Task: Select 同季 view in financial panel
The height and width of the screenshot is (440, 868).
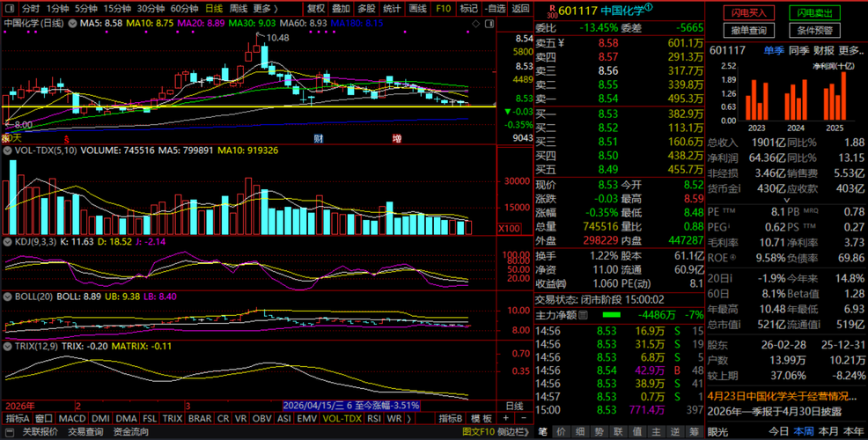Action: [798, 50]
